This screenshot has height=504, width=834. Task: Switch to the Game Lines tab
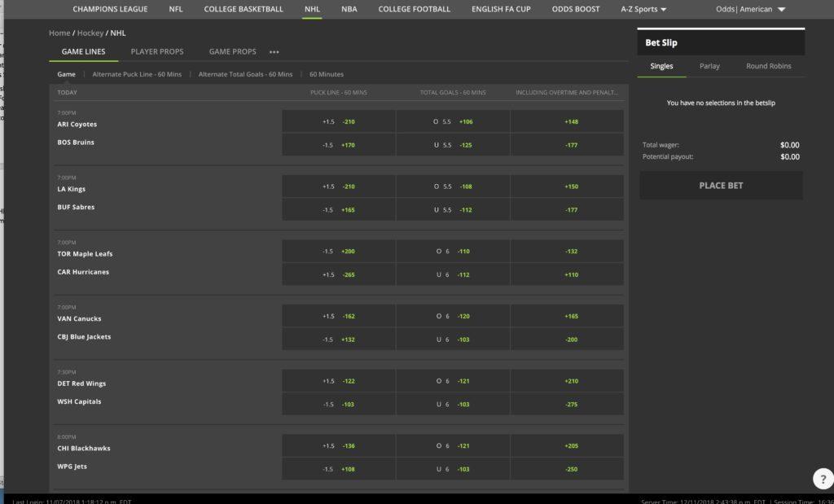84,51
